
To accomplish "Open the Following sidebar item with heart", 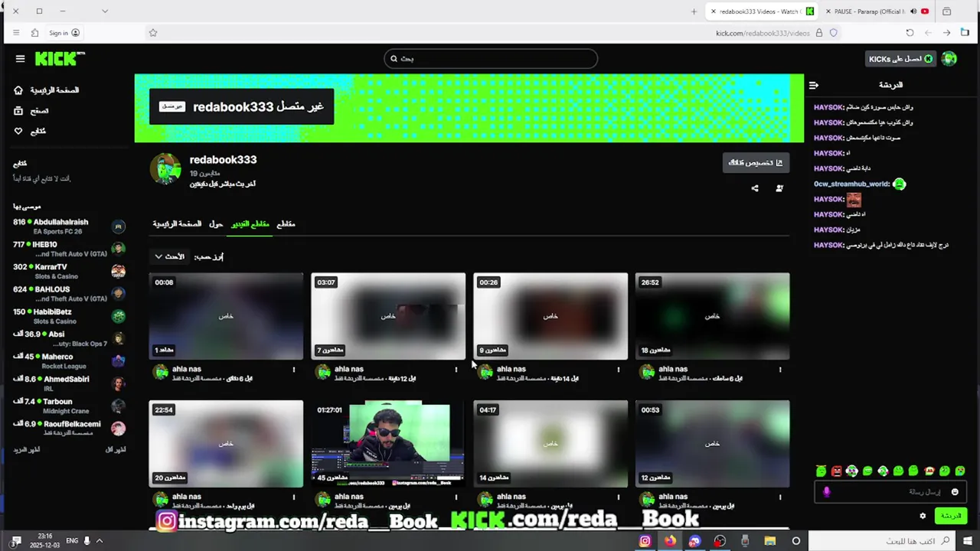I will (30, 132).
